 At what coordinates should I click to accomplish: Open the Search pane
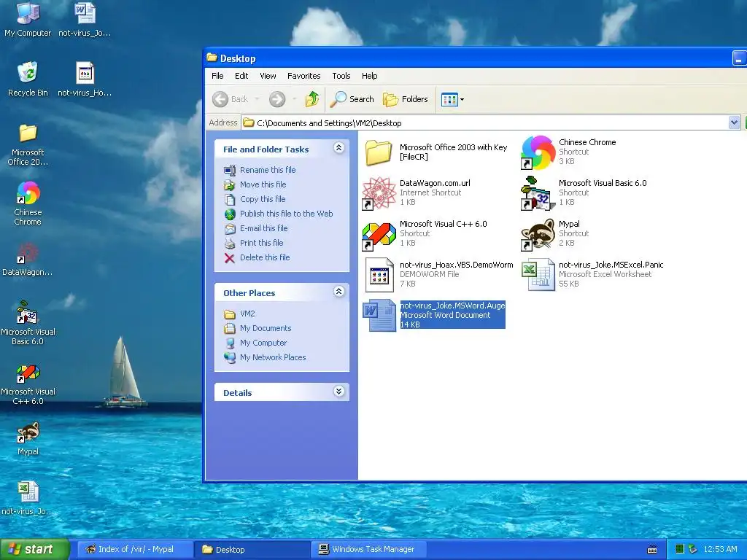point(352,99)
